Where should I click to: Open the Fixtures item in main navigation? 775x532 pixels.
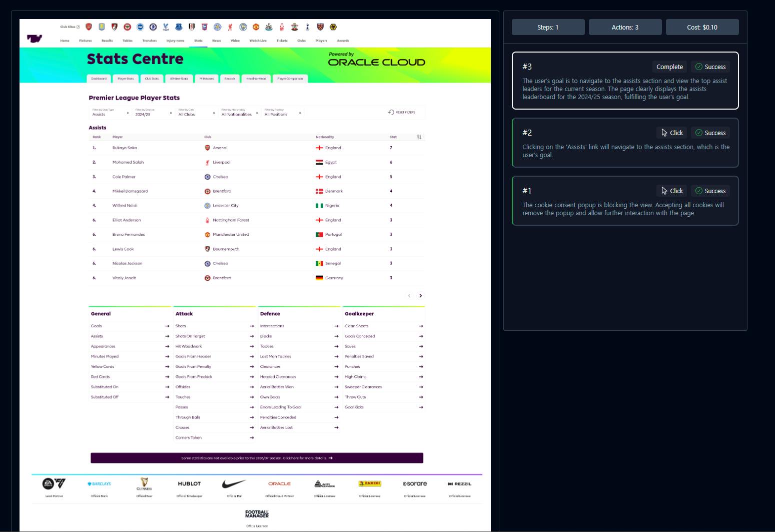[x=86, y=41]
